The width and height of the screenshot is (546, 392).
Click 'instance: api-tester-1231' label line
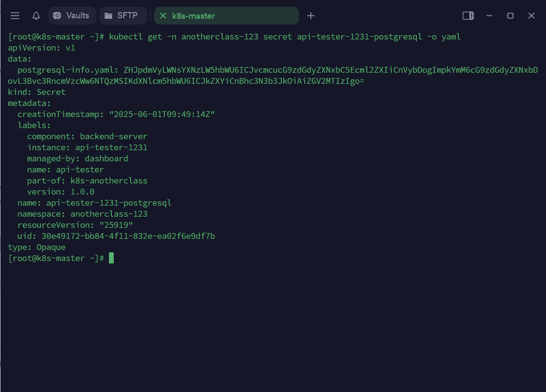click(87, 147)
